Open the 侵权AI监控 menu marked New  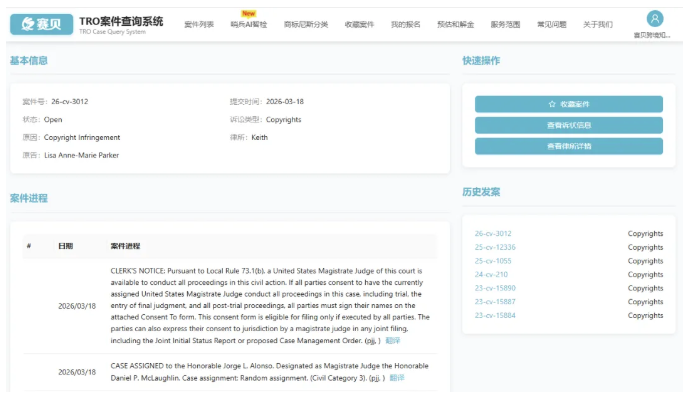(248, 24)
